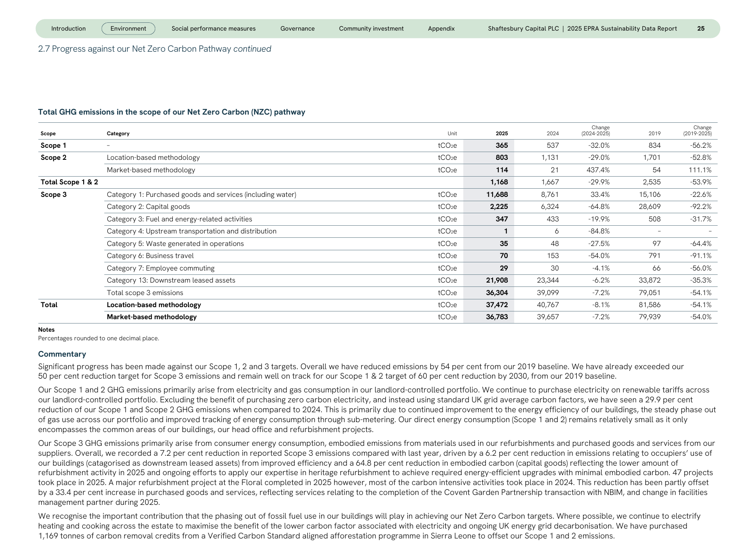Screen dimensions: 756x560
Task: Click the Change (2019-2025) column header
Action: click(697, 131)
